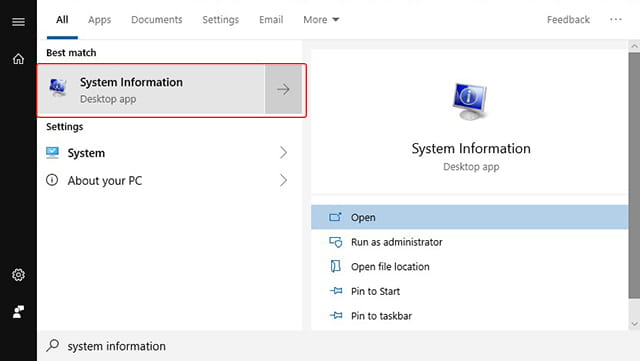
Task: Choose Run as administrator
Action: [469, 242]
